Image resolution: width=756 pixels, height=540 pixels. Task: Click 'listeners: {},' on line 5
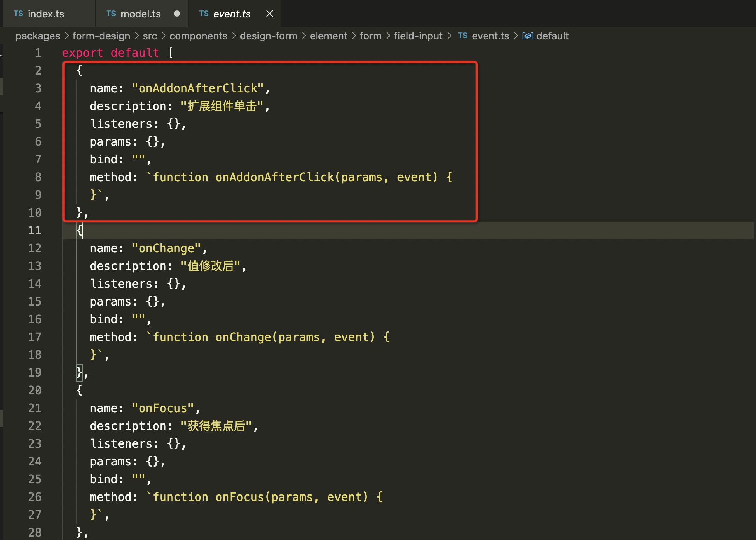[x=138, y=124]
